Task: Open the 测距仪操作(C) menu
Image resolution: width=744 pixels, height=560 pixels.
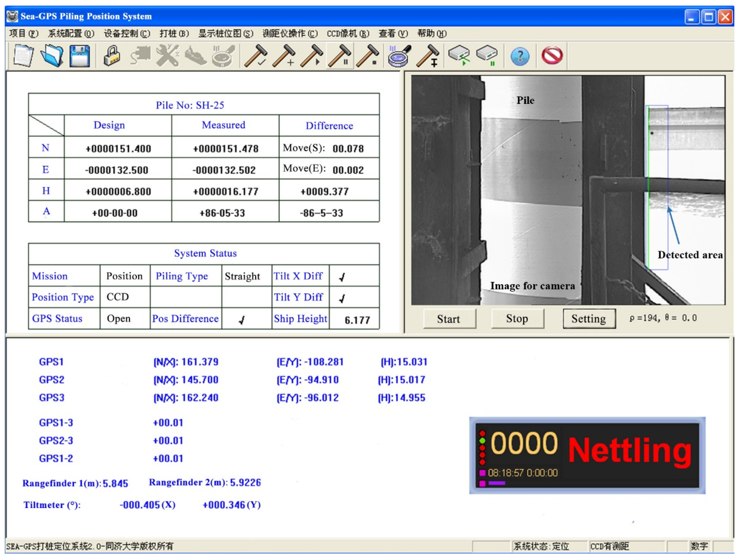Action: tap(290, 34)
